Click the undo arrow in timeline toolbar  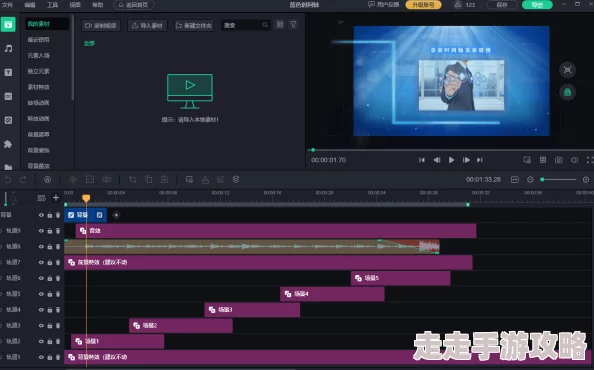(8, 180)
